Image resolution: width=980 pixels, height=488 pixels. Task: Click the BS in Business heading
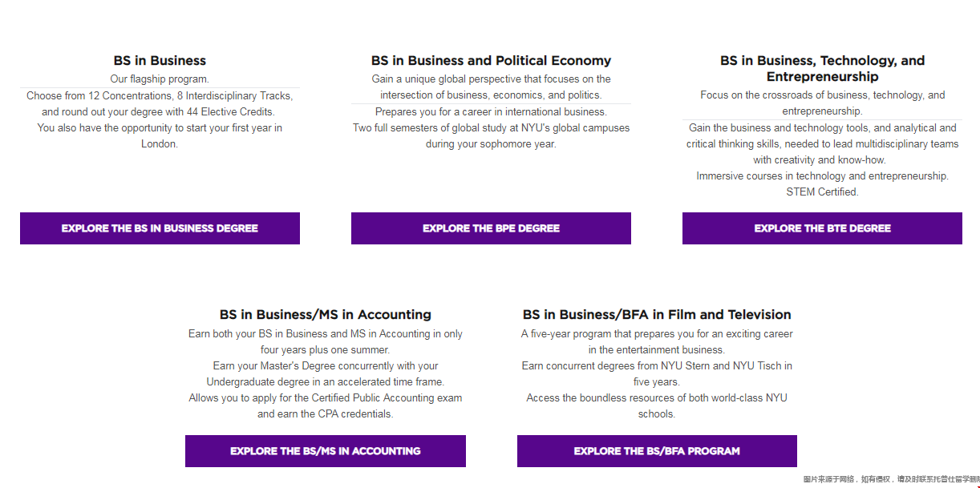[x=160, y=61]
